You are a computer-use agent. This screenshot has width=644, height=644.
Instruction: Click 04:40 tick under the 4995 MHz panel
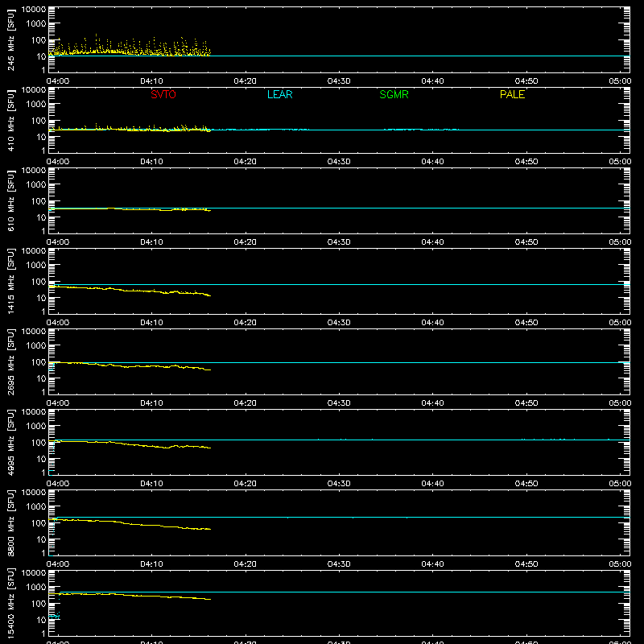tap(432, 484)
